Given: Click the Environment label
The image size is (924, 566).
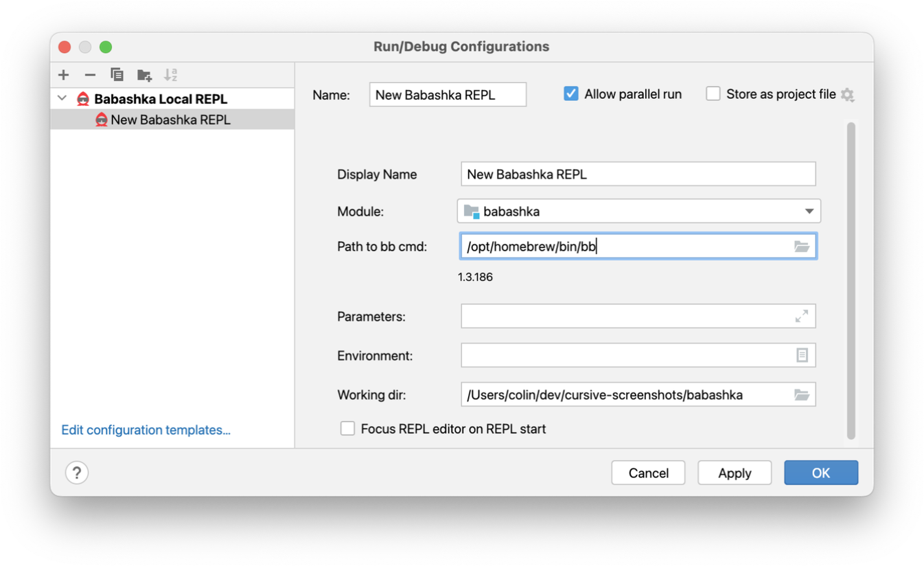Looking at the screenshot, I should coord(375,356).
